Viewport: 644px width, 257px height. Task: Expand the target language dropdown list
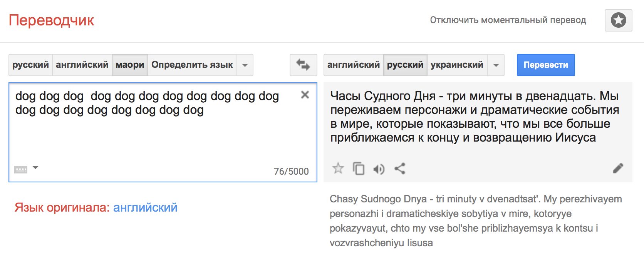(496, 65)
